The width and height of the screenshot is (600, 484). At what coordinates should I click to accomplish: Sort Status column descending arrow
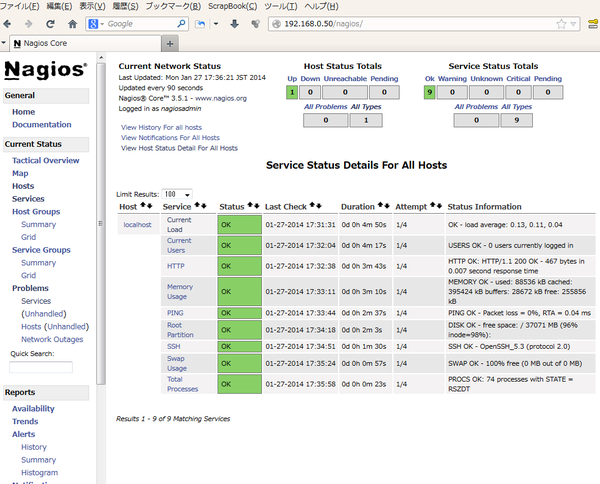[256, 205]
